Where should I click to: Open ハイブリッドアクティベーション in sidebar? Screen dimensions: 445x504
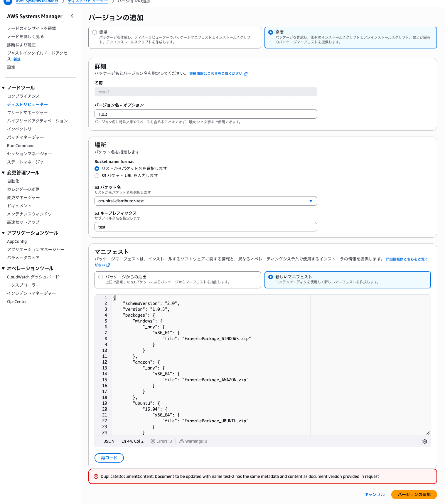click(37, 121)
